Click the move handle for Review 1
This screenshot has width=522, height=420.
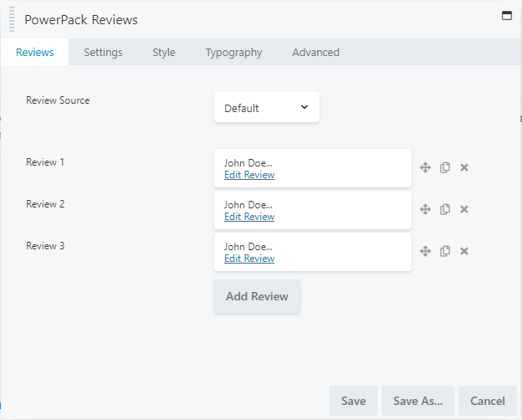(x=425, y=167)
